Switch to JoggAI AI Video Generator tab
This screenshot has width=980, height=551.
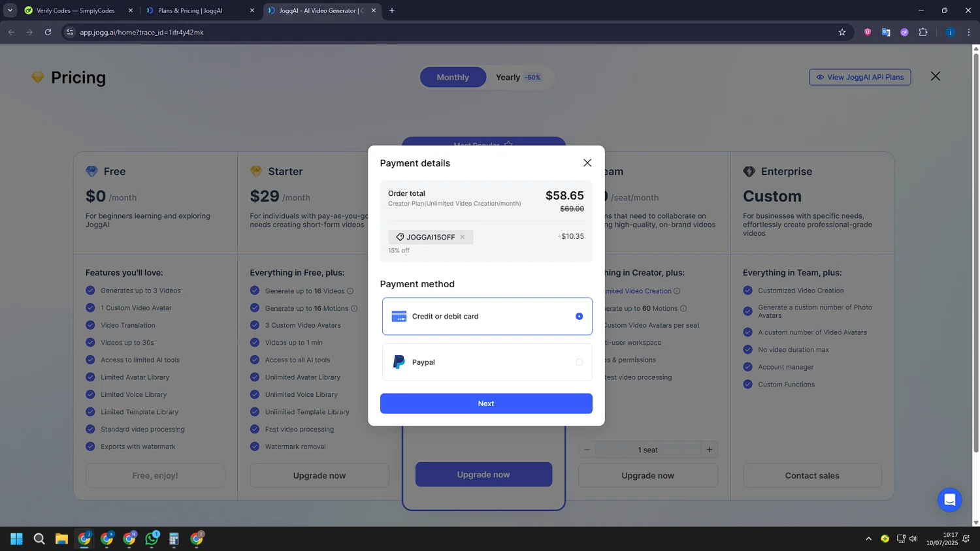point(320,10)
